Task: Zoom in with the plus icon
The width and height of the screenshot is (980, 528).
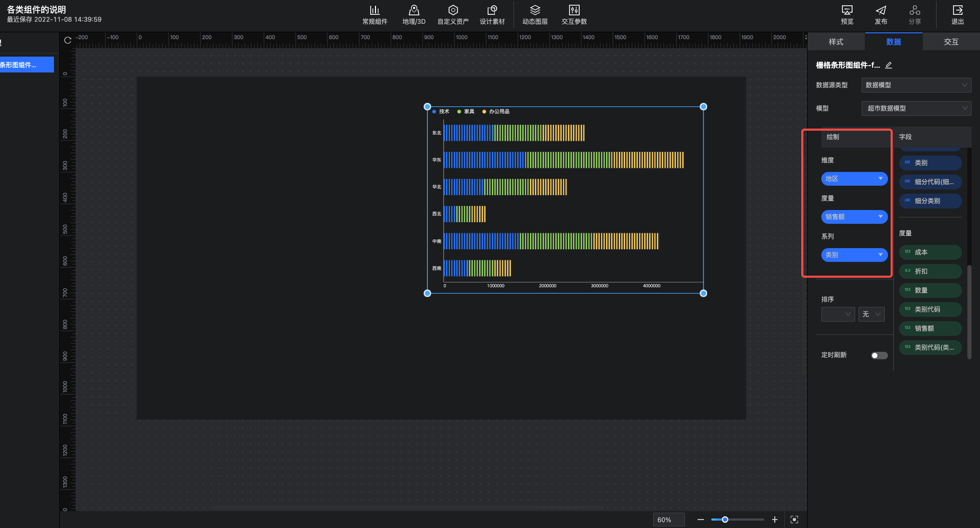Action: click(x=774, y=520)
